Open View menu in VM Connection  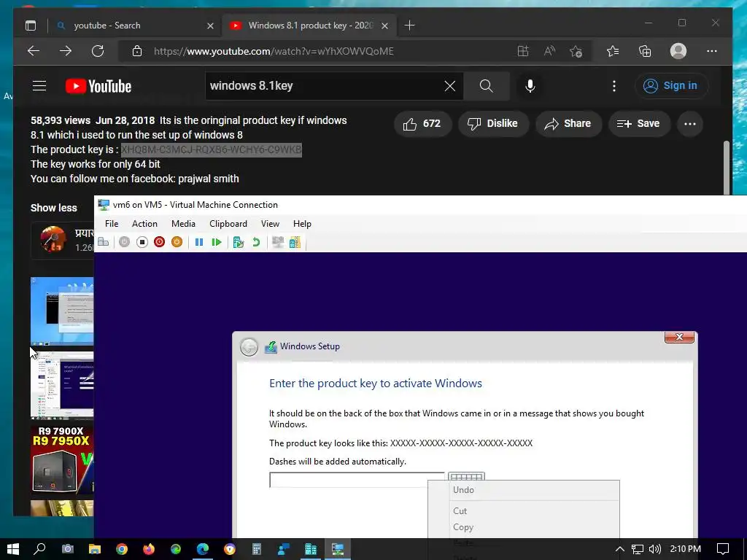coord(270,224)
